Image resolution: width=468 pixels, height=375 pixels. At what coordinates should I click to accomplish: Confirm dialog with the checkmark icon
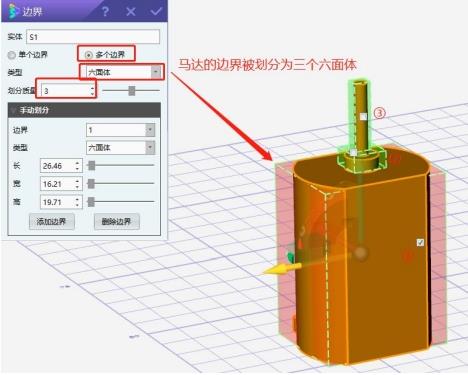pos(156,12)
